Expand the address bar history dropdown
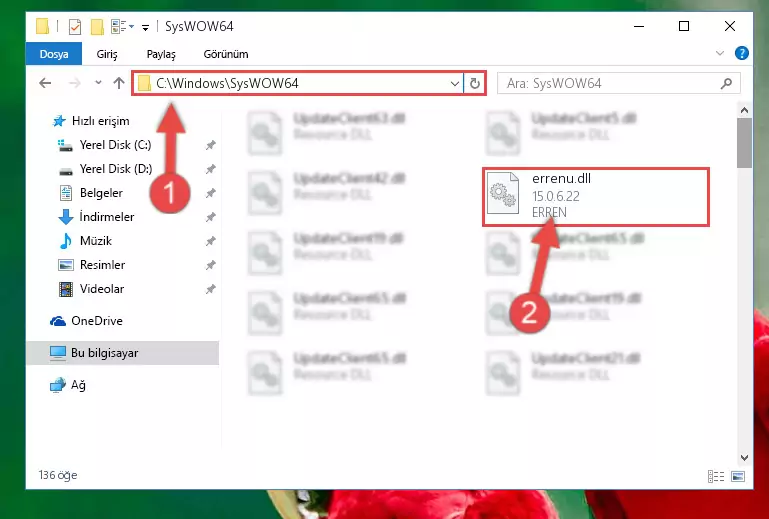This screenshot has width=769, height=519. pyautogui.click(x=454, y=83)
